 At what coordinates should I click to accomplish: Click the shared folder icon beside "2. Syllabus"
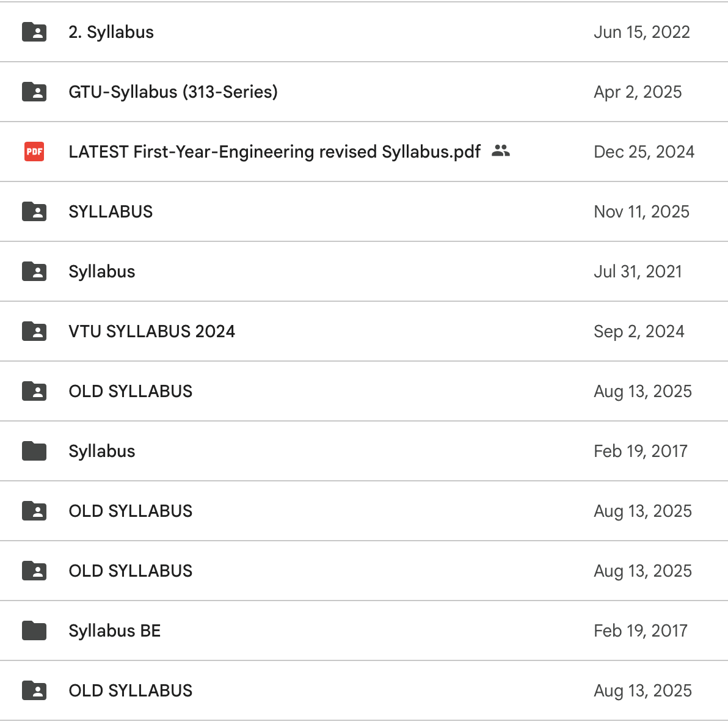34,32
